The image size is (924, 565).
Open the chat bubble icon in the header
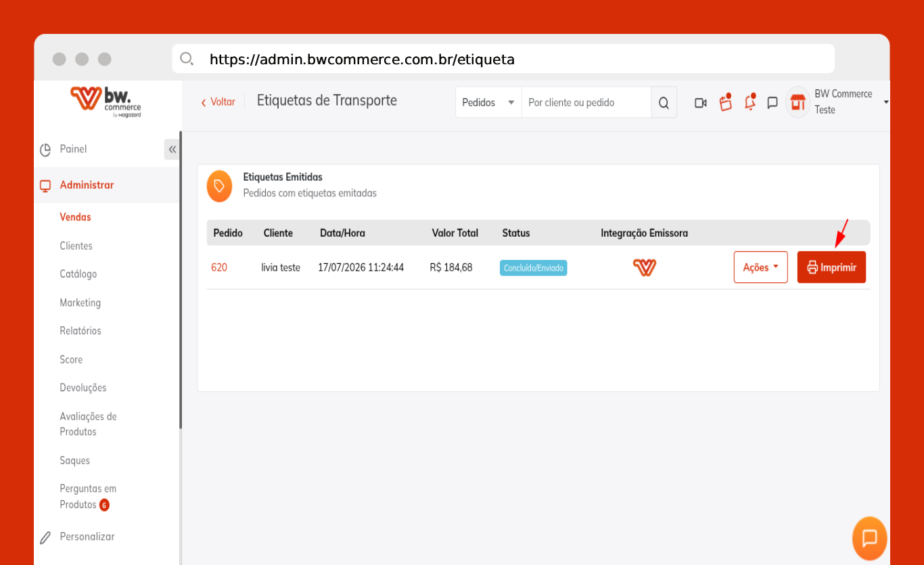772,103
